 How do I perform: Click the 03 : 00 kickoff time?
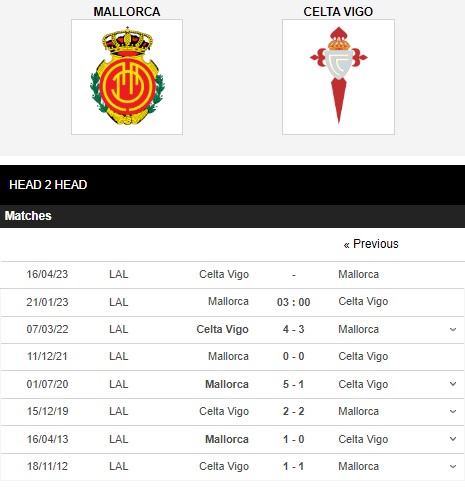pyautogui.click(x=294, y=302)
